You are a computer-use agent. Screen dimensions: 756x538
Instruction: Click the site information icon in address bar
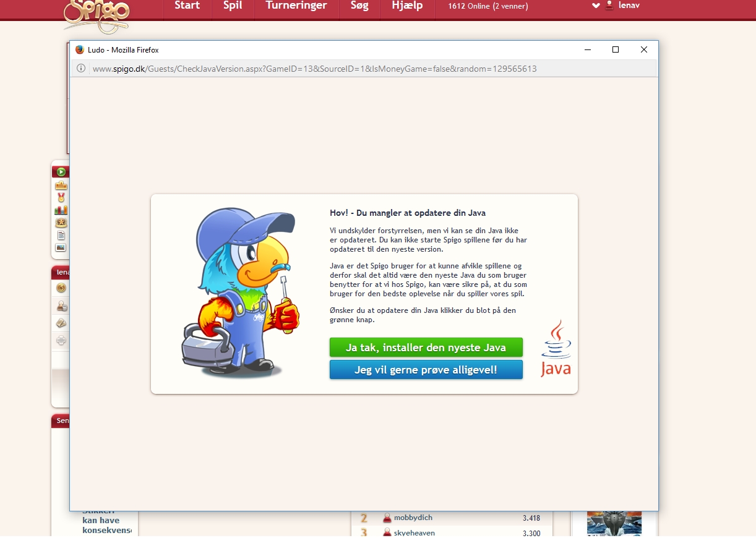(80, 69)
